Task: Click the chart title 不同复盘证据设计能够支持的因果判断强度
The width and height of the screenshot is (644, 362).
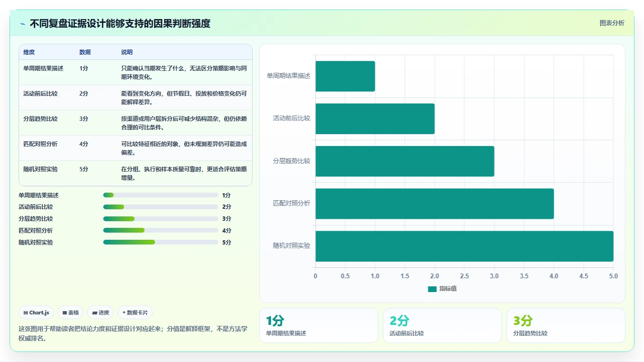Action: click(x=120, y=23)
